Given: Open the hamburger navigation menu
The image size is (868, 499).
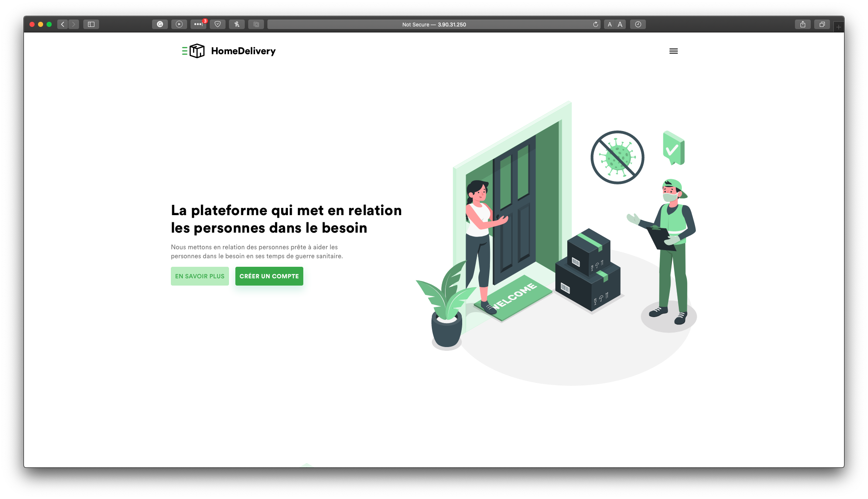Looking at the screenshot, I should 673,51.
